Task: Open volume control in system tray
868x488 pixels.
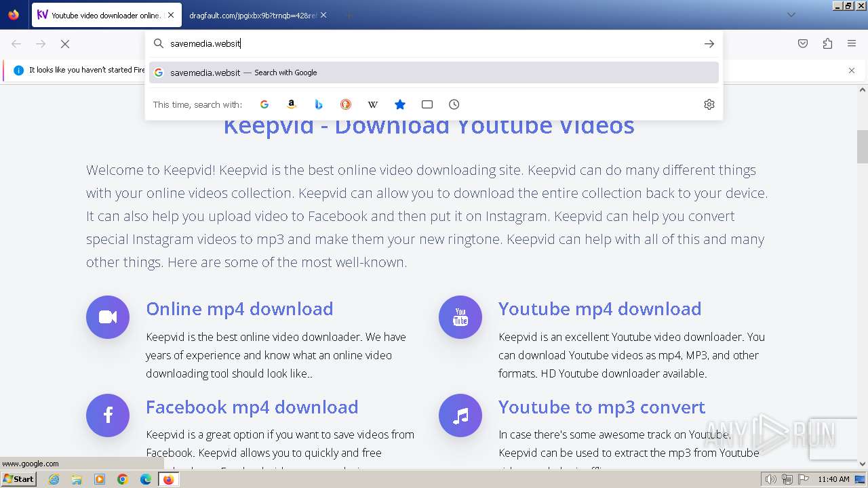Action: pyautogui.click(x=771, y=479)
